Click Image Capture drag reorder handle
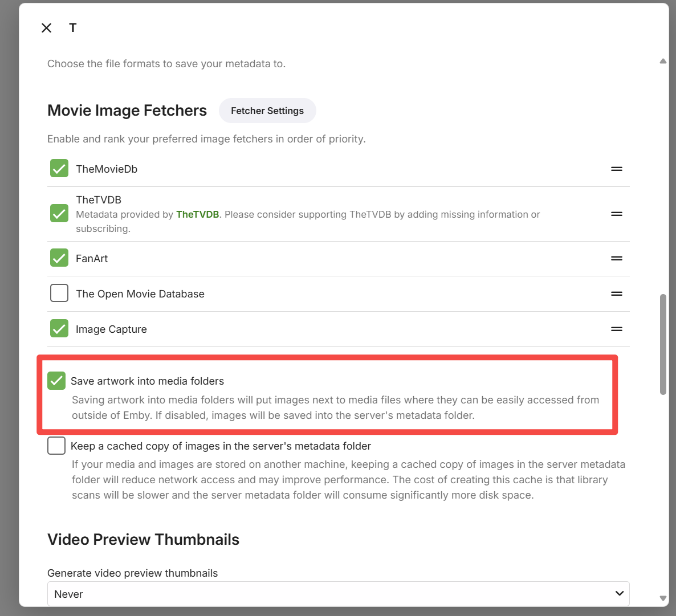 click(x=616, y=329)
